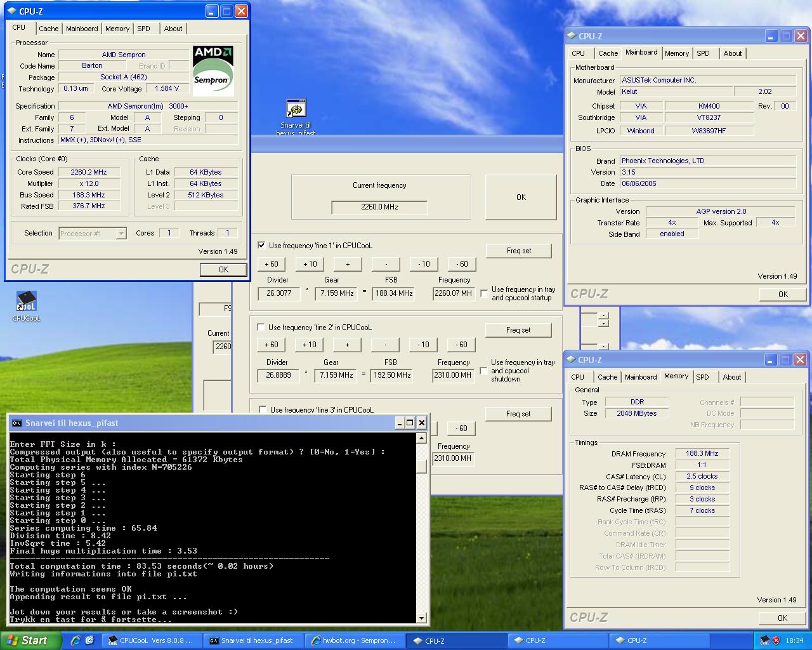
Task: Click the CPU-Z Mainboard window title icon
Action: 572,36
